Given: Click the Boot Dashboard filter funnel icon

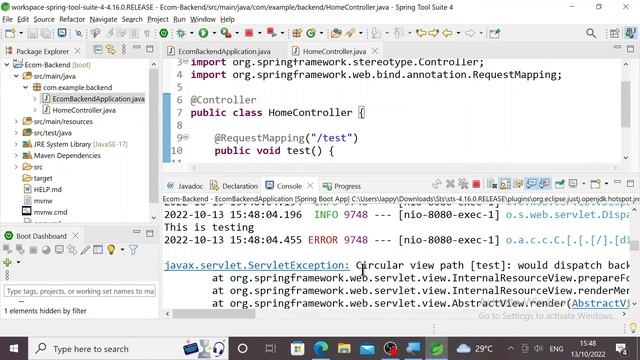Looking at the screenshot, I should pyautogui.click(x=133, y=249).
